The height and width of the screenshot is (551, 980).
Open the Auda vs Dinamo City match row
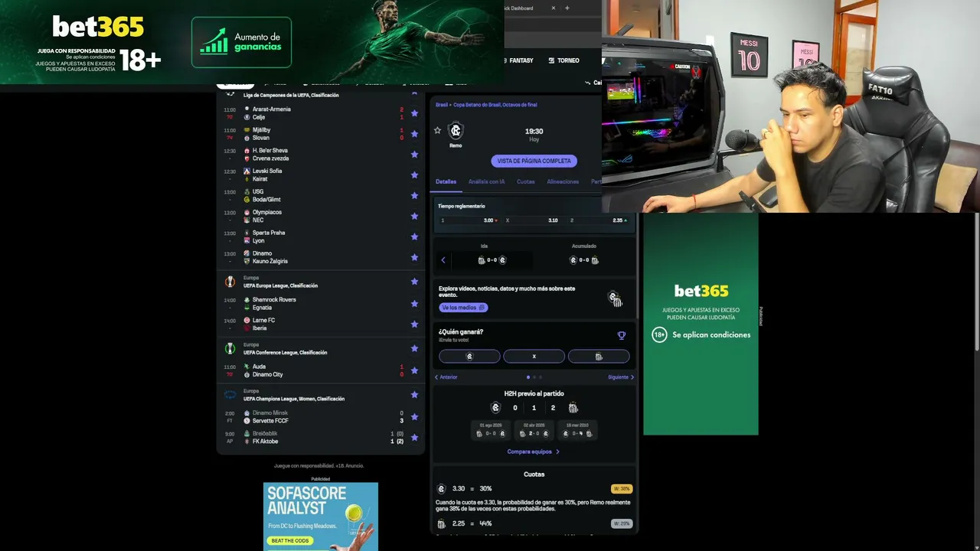[x=321, y=370]
